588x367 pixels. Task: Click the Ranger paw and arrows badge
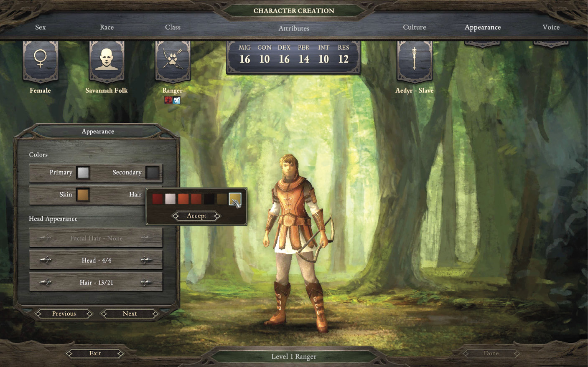[x=173, y=61]
